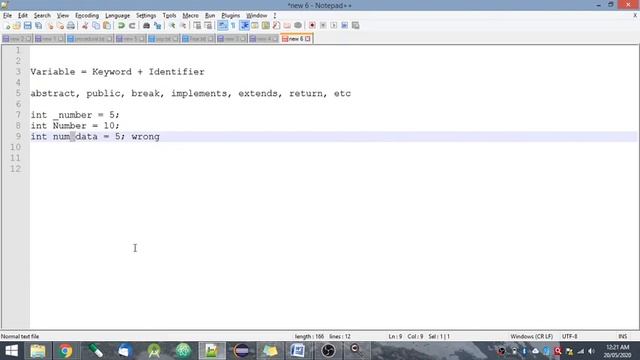
Task: Click the Open file toolbar icon
Action: click(17, 26)
